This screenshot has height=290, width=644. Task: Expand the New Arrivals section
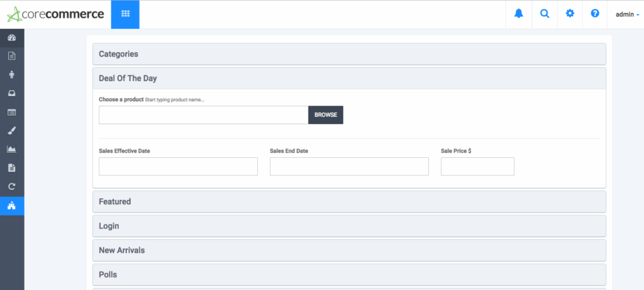click(349, 250)
